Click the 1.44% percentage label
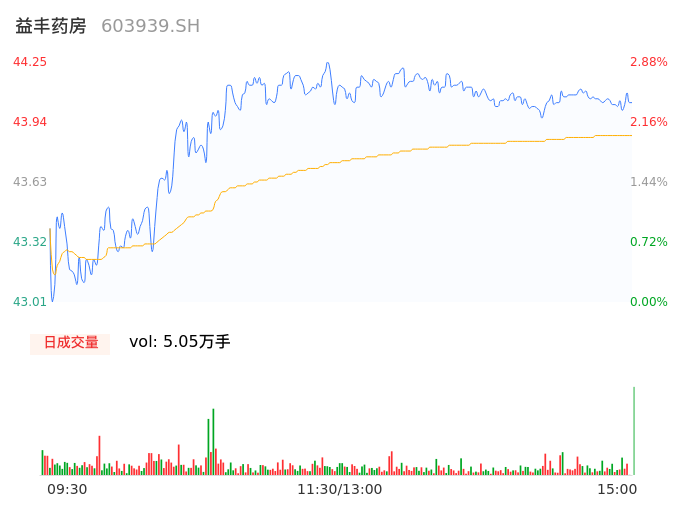Image resolution: width=686 pixels, height=524 pixels. tap(649, 182)
